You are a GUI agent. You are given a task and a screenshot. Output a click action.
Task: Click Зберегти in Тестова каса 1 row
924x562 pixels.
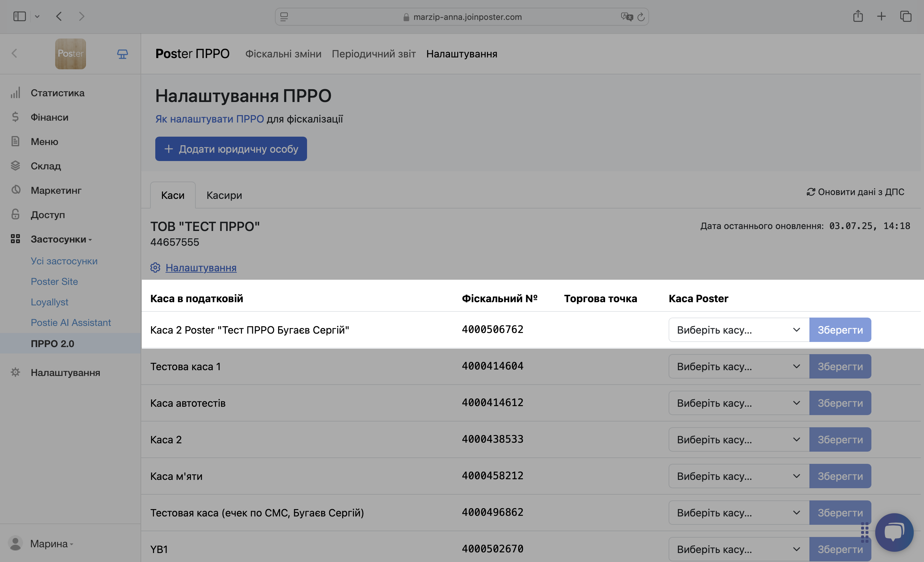pos(840,366)
